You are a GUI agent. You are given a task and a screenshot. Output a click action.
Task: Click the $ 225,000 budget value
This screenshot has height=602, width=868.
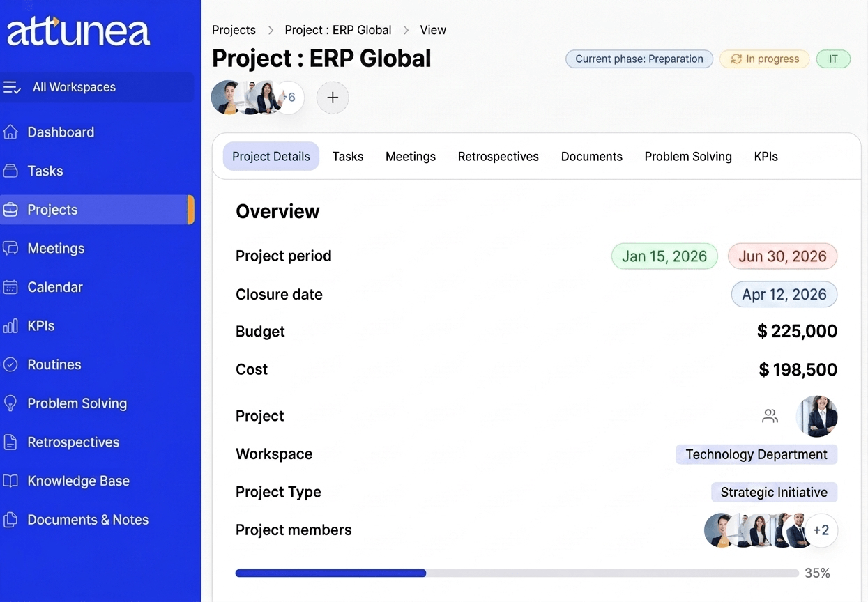798,332
